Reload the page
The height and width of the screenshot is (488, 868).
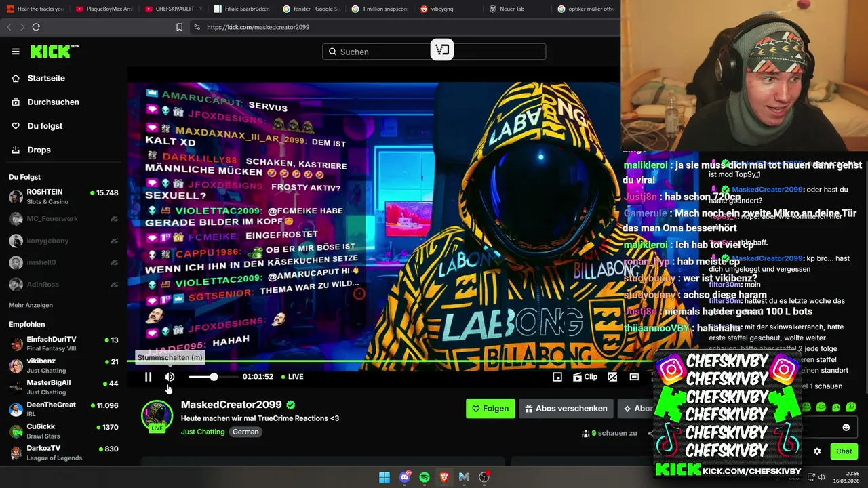tap(36, 27)
